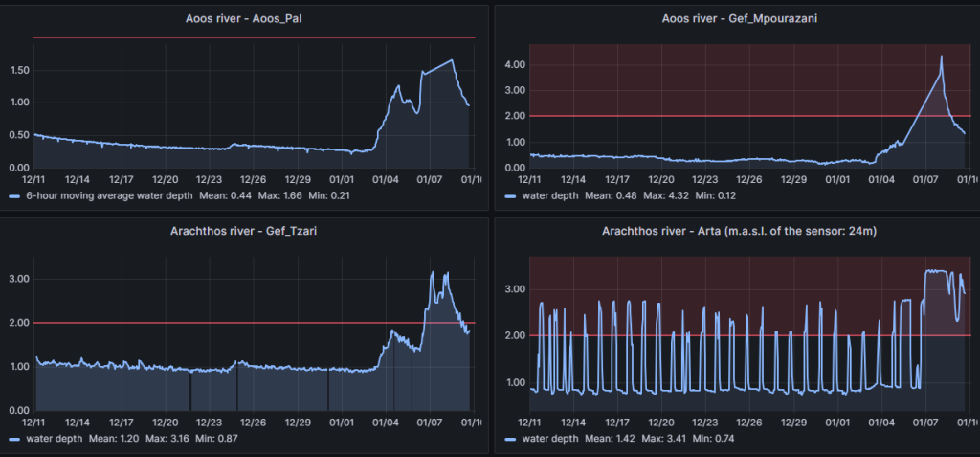Click the highest peak in the Aoos_Pal graph
980x457 pixels.
[x=452, y=60]
